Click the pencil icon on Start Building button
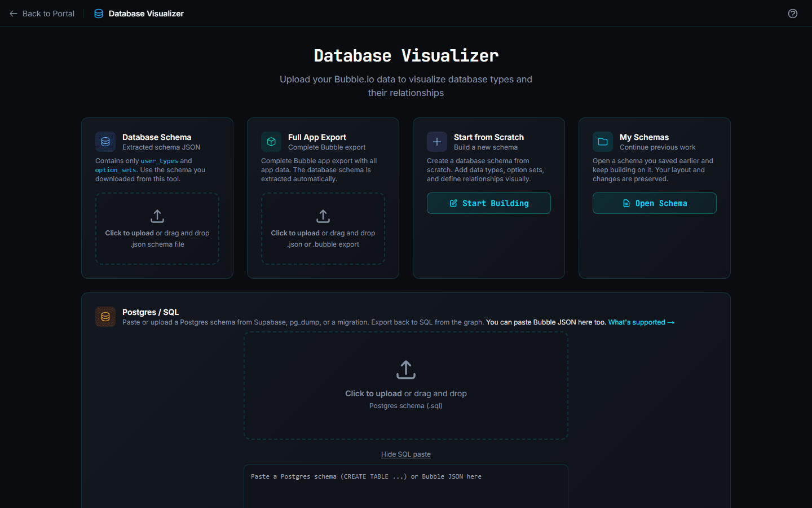 [453, 203]
